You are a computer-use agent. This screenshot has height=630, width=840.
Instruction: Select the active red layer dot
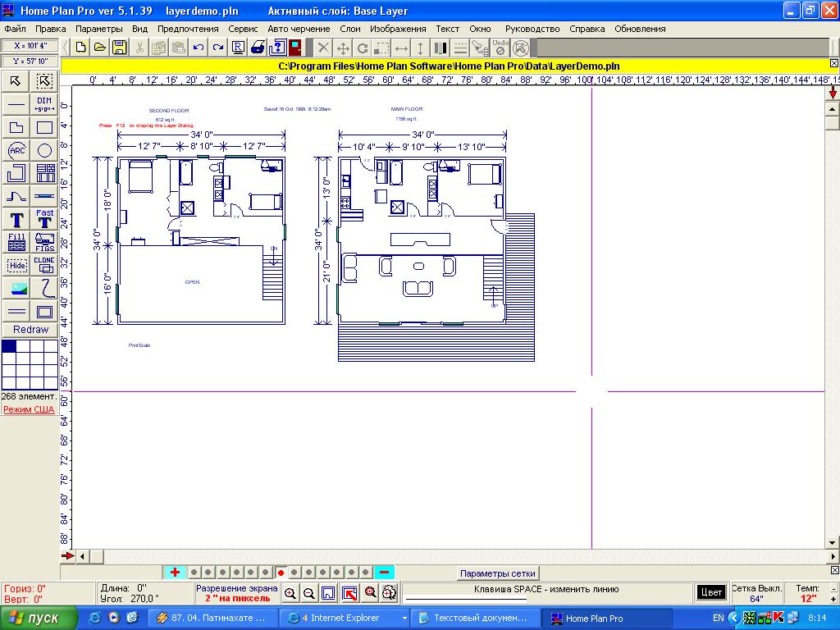[281, 573]
